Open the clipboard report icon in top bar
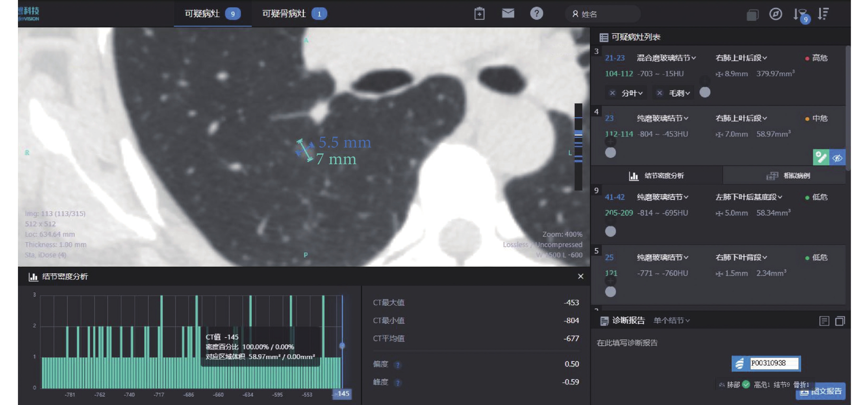868x405 pixels. pyautogui.click(x=479, y=14)
